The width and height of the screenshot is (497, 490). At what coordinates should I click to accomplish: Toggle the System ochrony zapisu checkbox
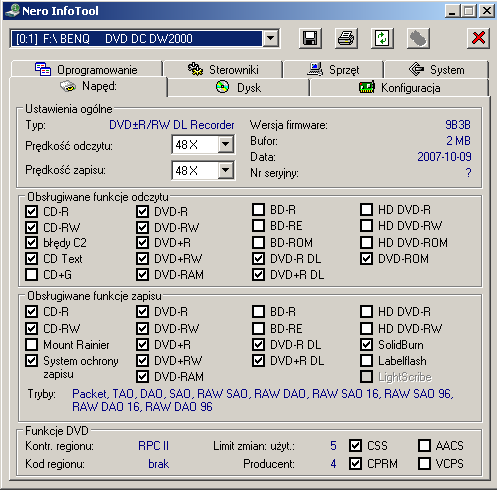32,361
